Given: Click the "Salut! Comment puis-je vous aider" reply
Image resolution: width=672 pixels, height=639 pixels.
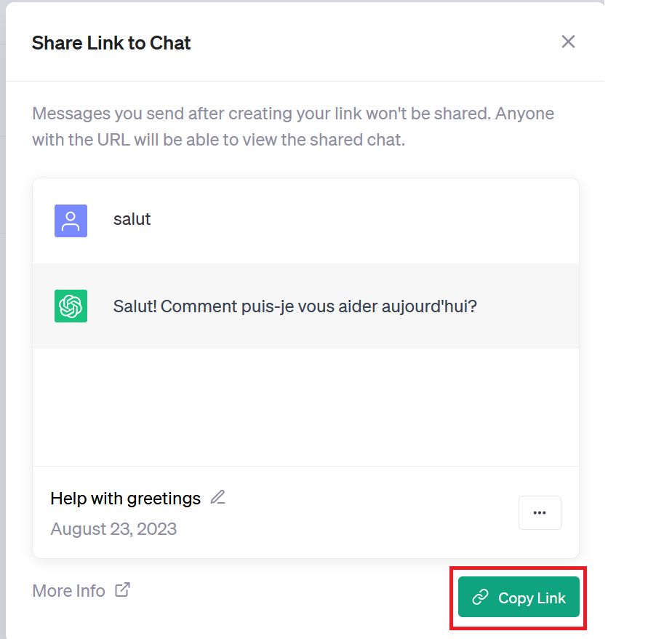Looking at the screenshot, I should click(x=295, y=306).
